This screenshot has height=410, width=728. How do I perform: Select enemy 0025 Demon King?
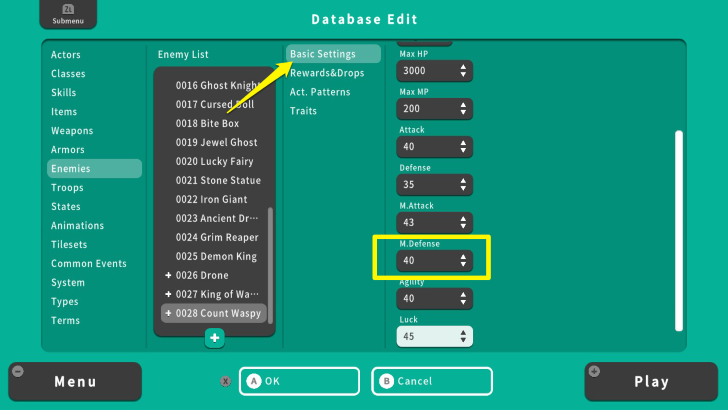click(214, 256)
